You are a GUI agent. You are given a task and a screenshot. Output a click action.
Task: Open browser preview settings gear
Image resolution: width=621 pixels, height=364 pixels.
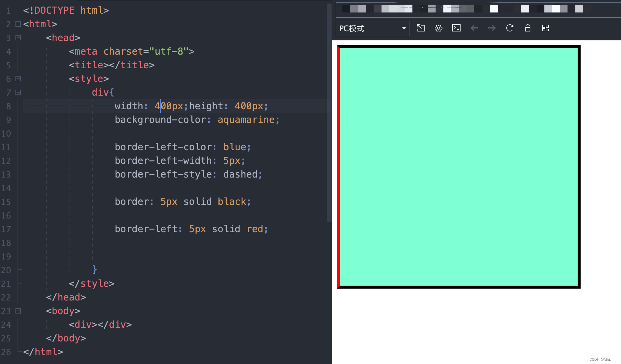[439, 28]
